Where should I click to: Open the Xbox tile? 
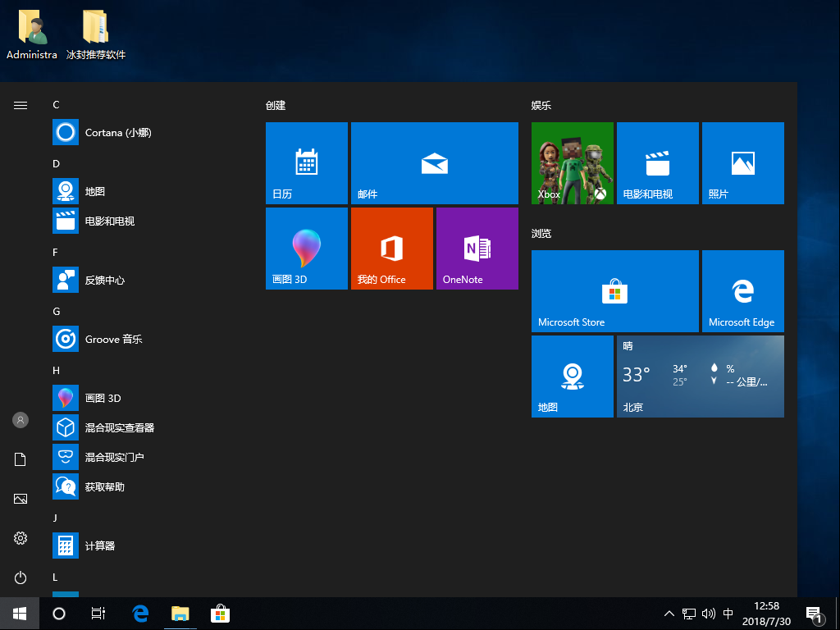coord(572,163)
